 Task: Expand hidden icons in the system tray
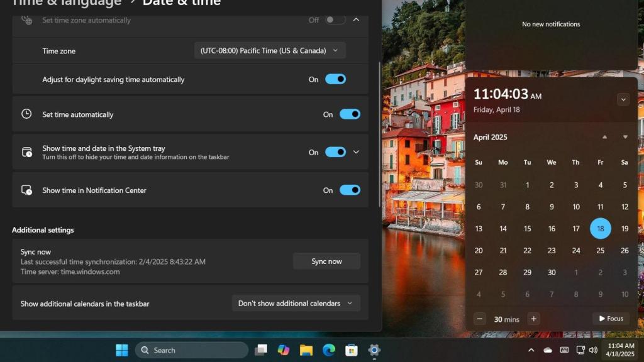coord(531,349)
